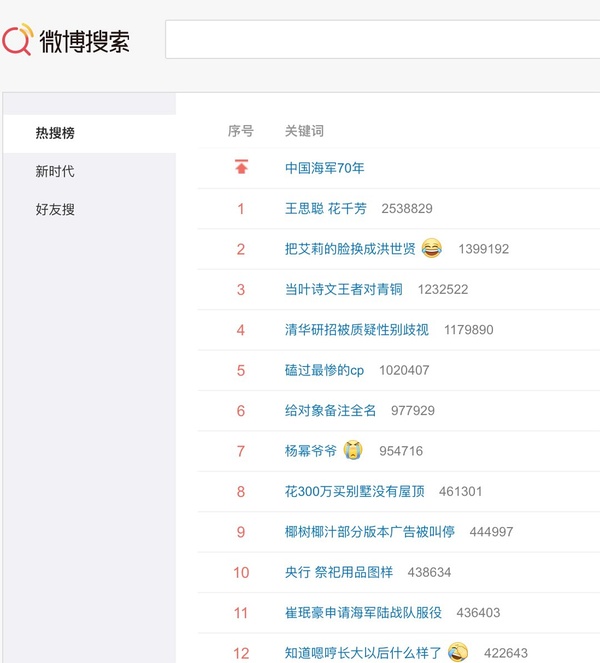600x663 pixels.
Task: Open topic 崔珉豪申请海军陆战队服役
Action: pos(363,612)
